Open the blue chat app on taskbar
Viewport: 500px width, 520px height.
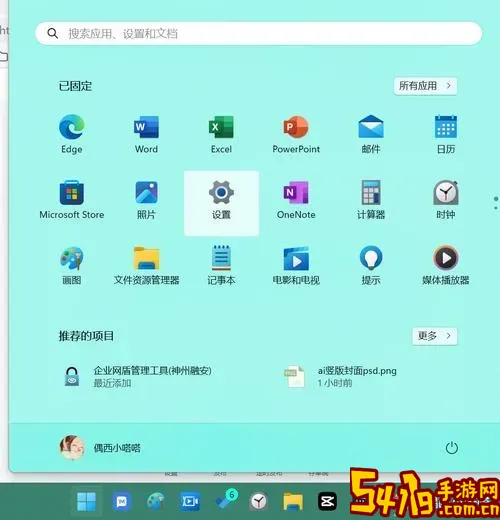click(x=122, y=501)
